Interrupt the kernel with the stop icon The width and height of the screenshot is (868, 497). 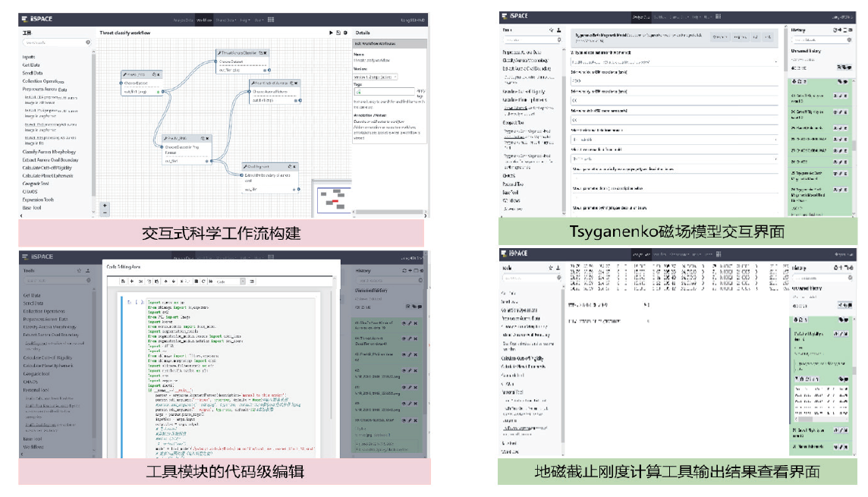click(196, 282)
